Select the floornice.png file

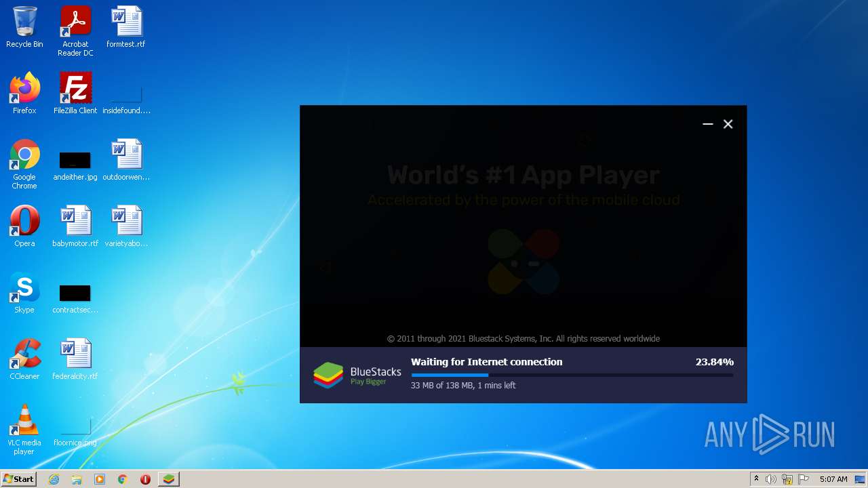coord(75,432)
